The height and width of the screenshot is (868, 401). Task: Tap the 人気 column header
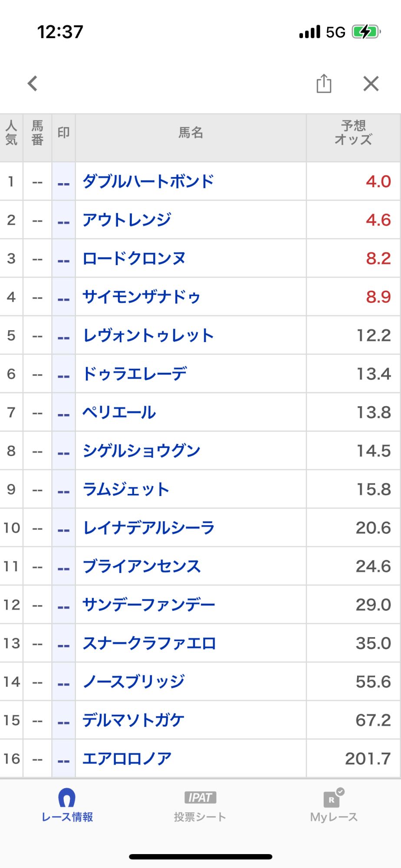click(x=11, y=133)
